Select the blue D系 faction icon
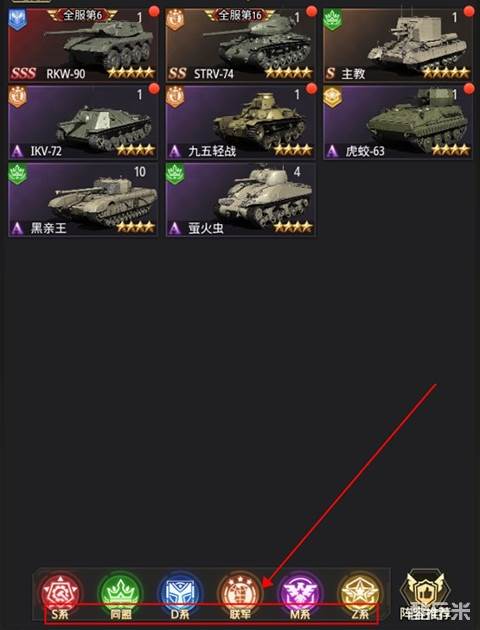 (180, 593)
